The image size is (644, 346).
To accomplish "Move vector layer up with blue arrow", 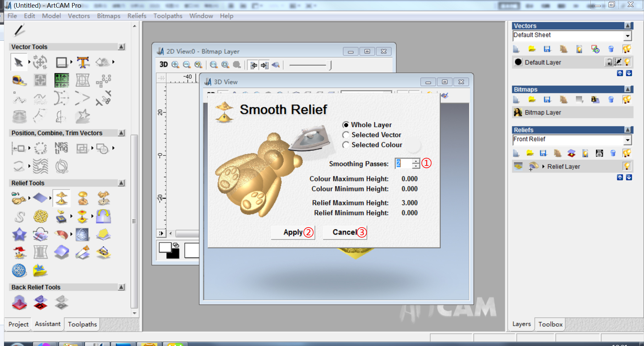I will tap(620, 73).
